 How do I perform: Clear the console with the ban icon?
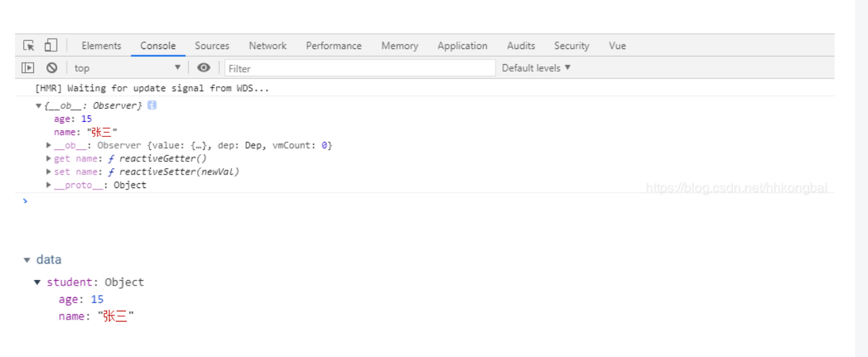(x=52, y=67)
